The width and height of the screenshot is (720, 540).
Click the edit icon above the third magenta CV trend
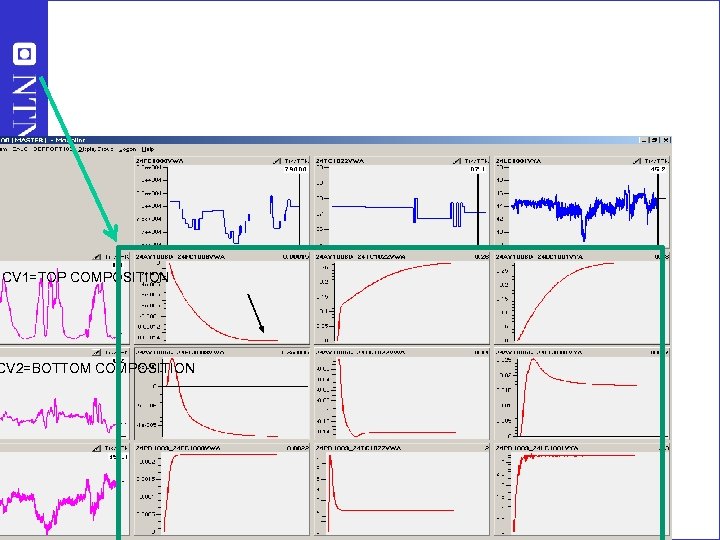[x=96, y=448]
